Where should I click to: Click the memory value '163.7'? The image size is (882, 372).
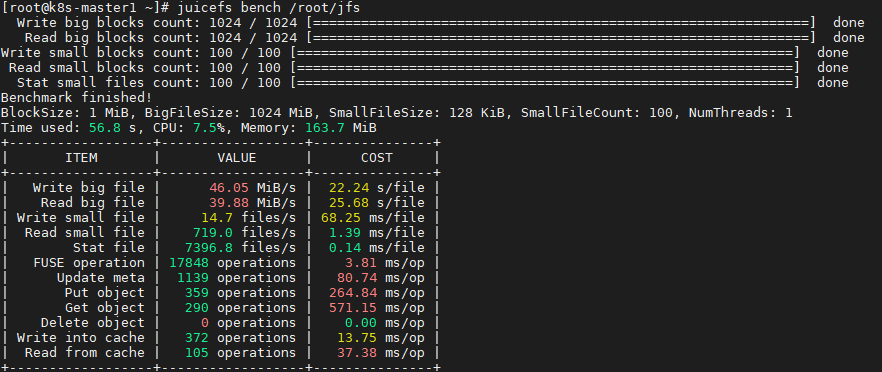click(x=325, y=128)
